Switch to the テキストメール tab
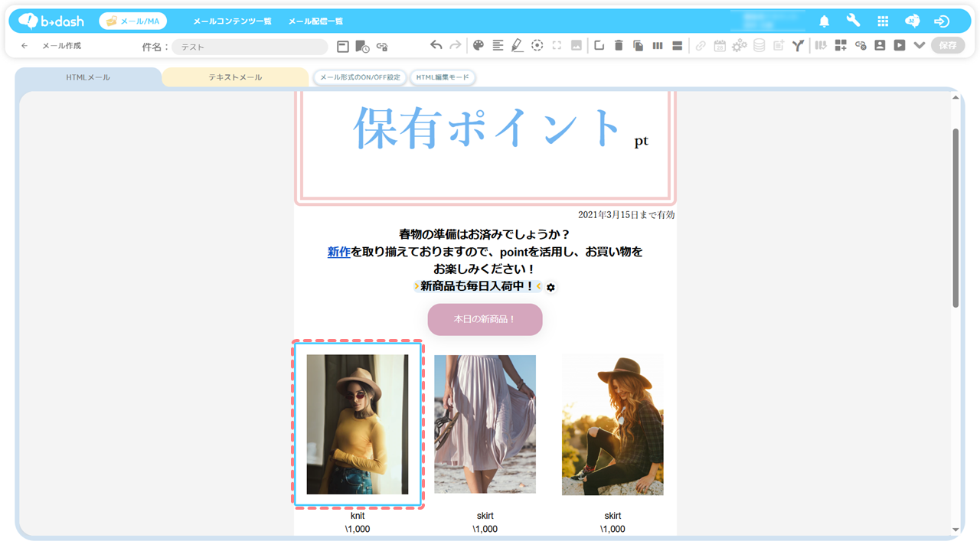Viewport: 980px width, 551px height. pos(235,77)
